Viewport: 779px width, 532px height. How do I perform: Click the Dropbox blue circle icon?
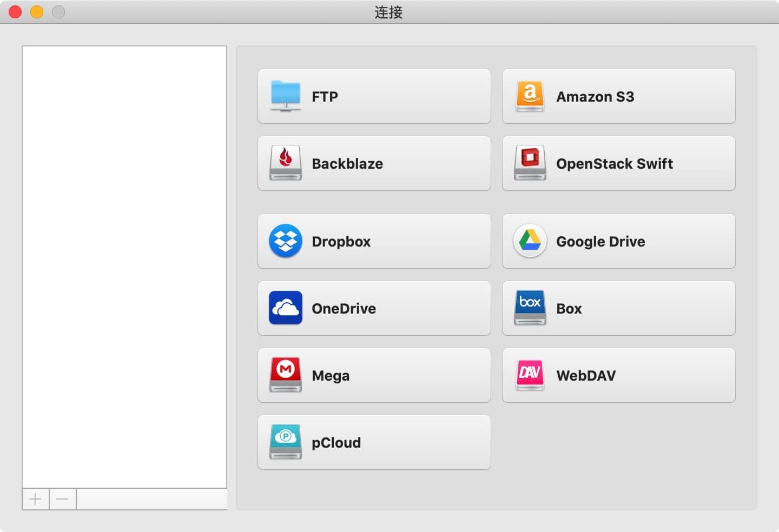pos(286,241)
